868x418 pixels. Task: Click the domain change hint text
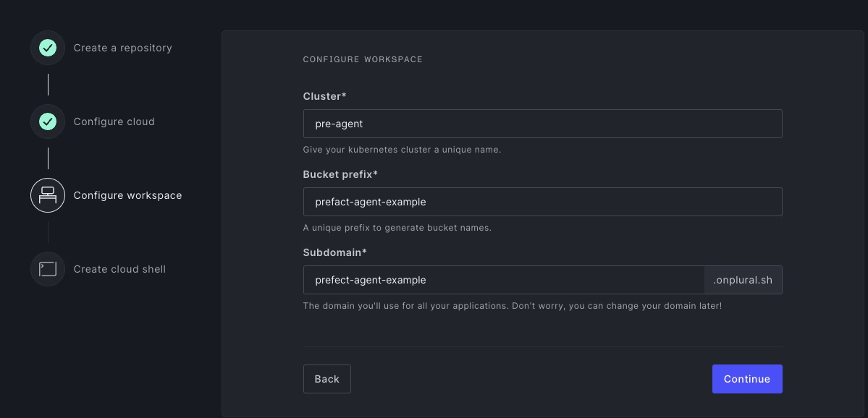coord(512,306)
